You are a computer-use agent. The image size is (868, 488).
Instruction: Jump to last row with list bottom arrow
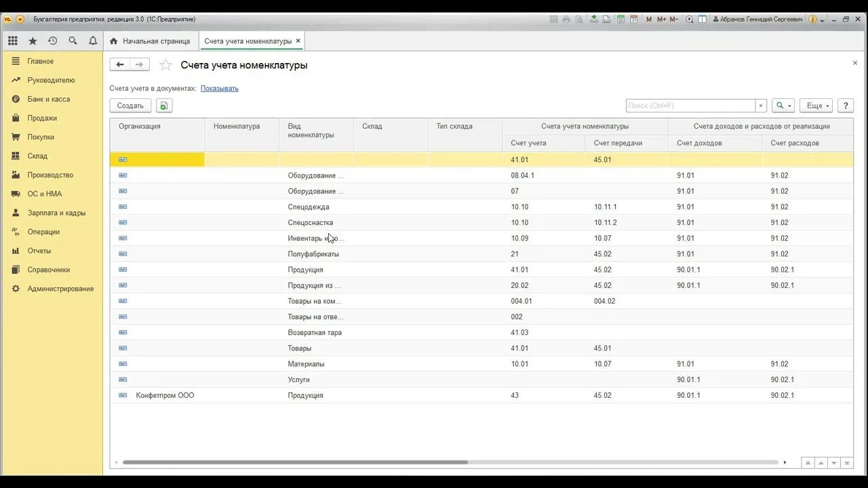click(x=847, y=462)
